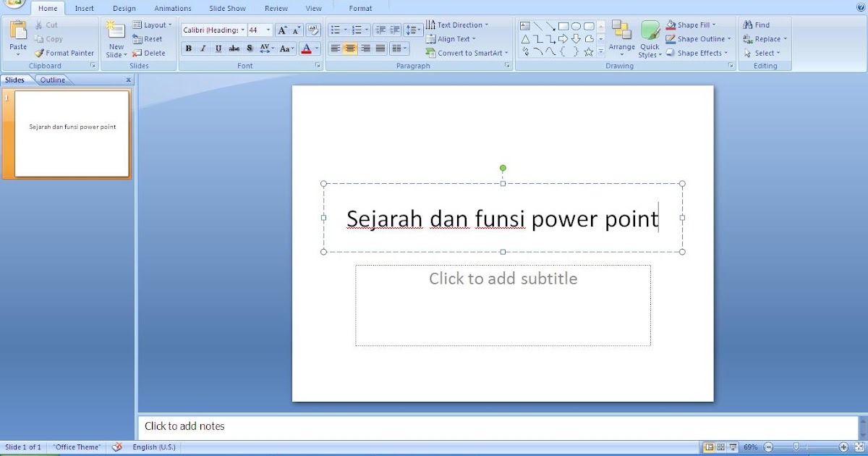Open the Shape Outline dropdown
The height and width of the screenshot is (456, 868).
(x=699, y=39)
